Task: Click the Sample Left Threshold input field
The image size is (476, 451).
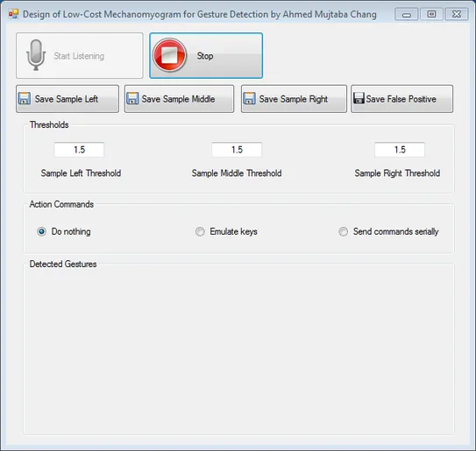Action: 79,150
